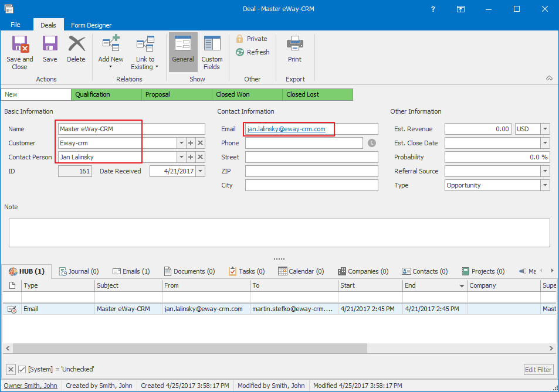Switch to the Form Designer tab
Screen dimensions: 559x392
tap(92, 25)
